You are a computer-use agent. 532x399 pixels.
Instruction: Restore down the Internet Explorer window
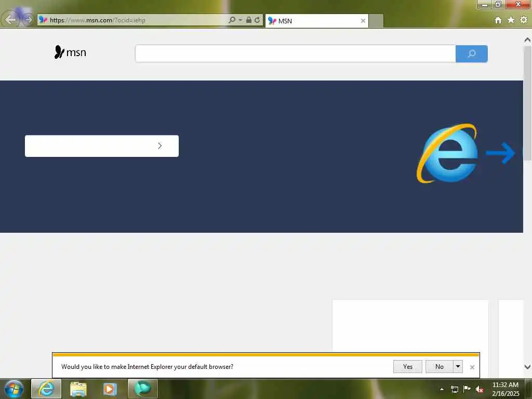[498, 4]
